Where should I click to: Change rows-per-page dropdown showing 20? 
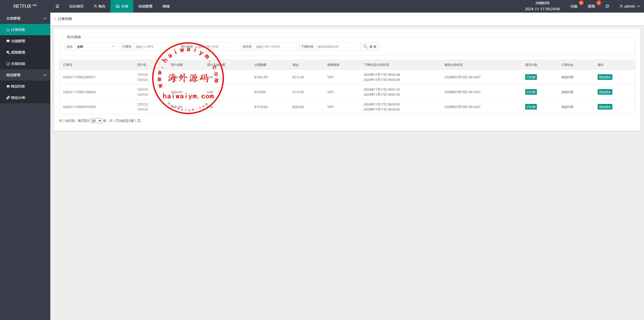point(96,121)
